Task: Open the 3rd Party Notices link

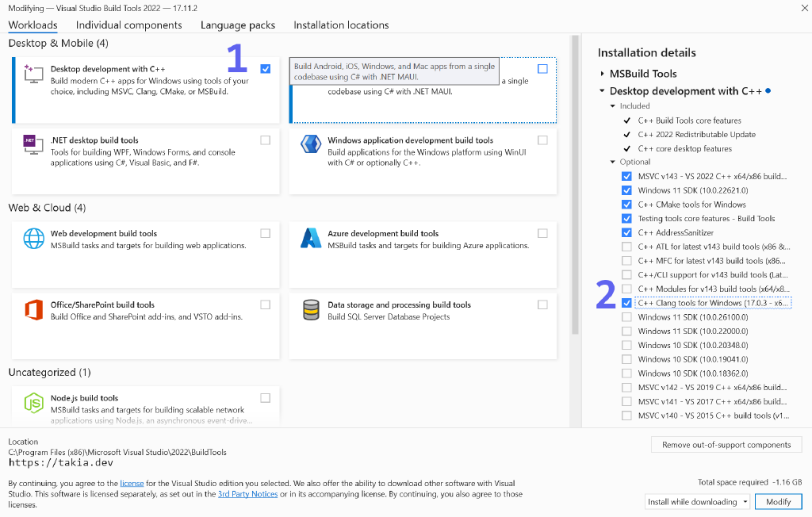Action: pos(247,494)
